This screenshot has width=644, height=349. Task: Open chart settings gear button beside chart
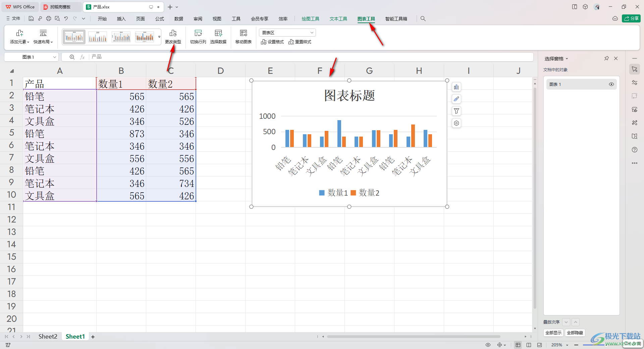pos(457,123)
